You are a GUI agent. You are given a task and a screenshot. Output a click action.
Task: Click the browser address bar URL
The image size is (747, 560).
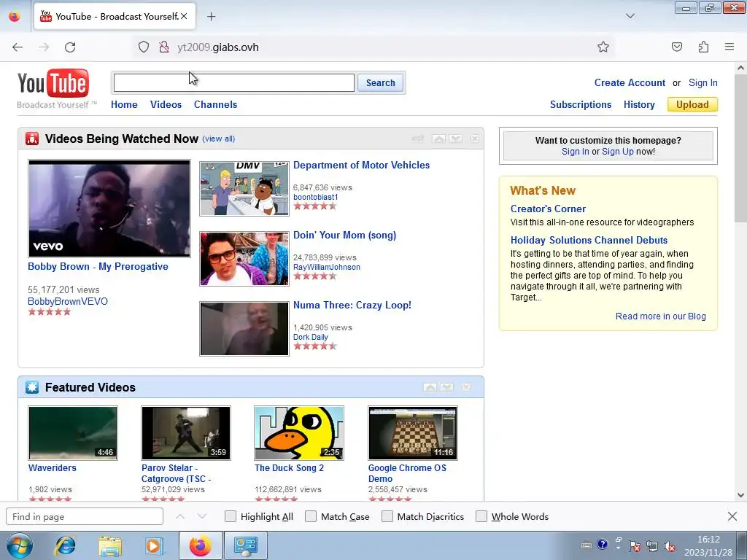218,47
